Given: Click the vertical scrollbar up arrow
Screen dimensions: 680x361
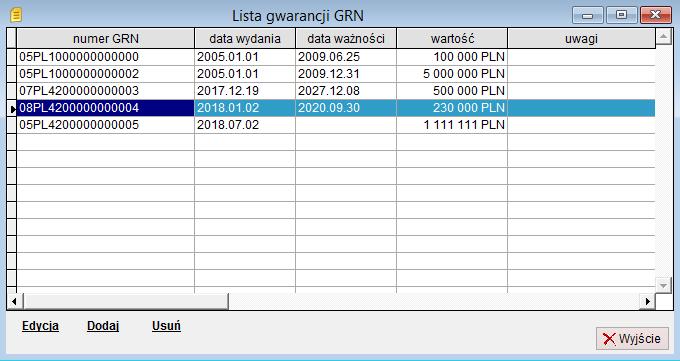Looking at the screenshot, I should coord(664,37).
